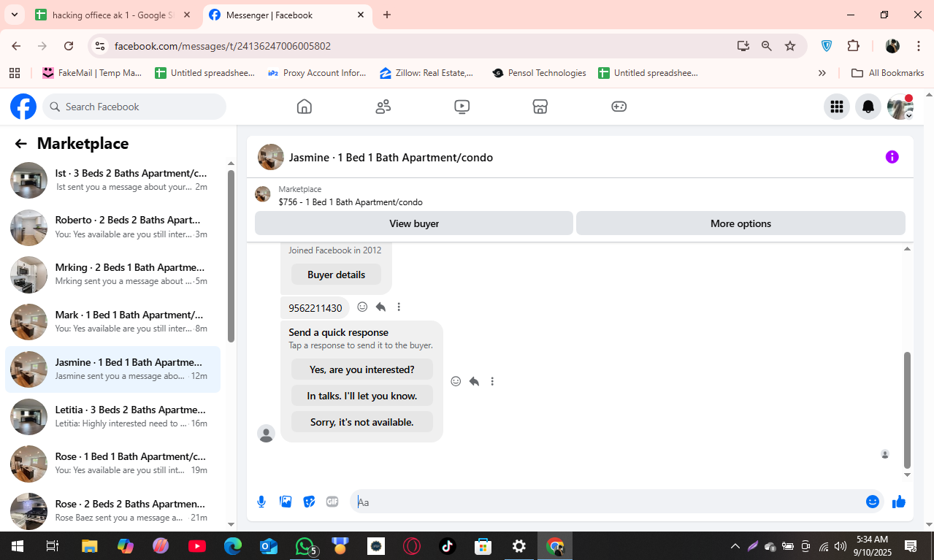Click the View buyer button

coord(414,223)
